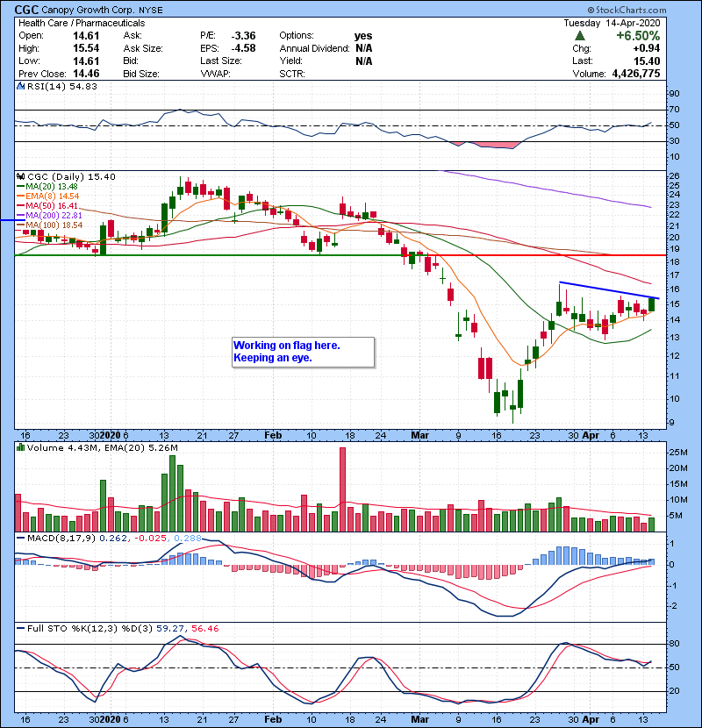Click the Change +0.94 value
702x728 pixels.
pos(646,48)
